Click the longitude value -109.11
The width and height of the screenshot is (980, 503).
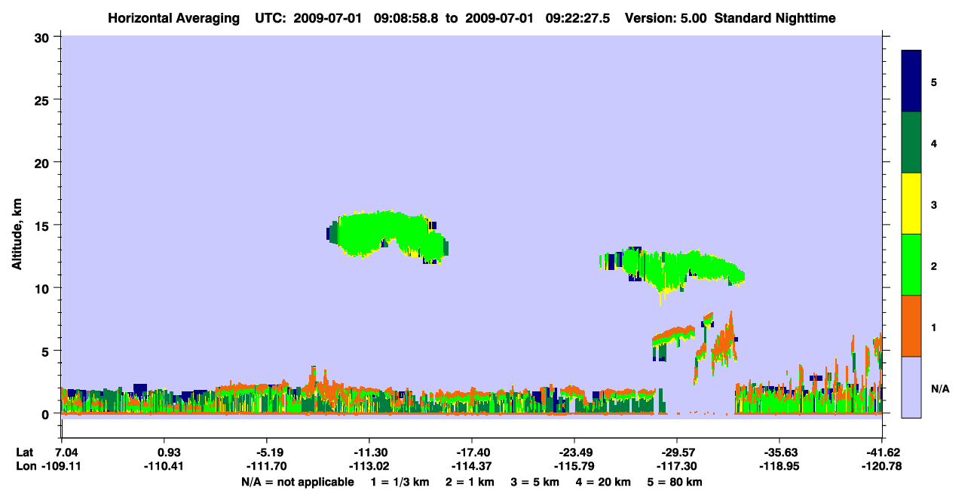click(x=61, y=466)
